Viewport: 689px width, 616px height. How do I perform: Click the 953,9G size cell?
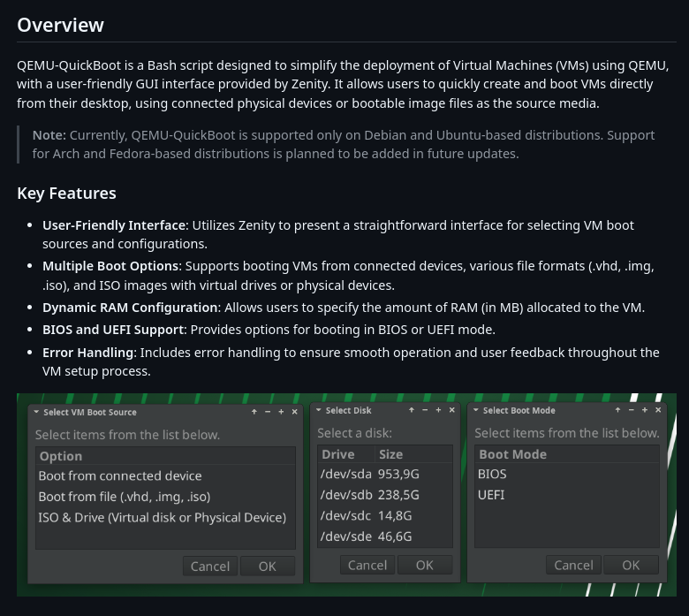coord(398,474)
